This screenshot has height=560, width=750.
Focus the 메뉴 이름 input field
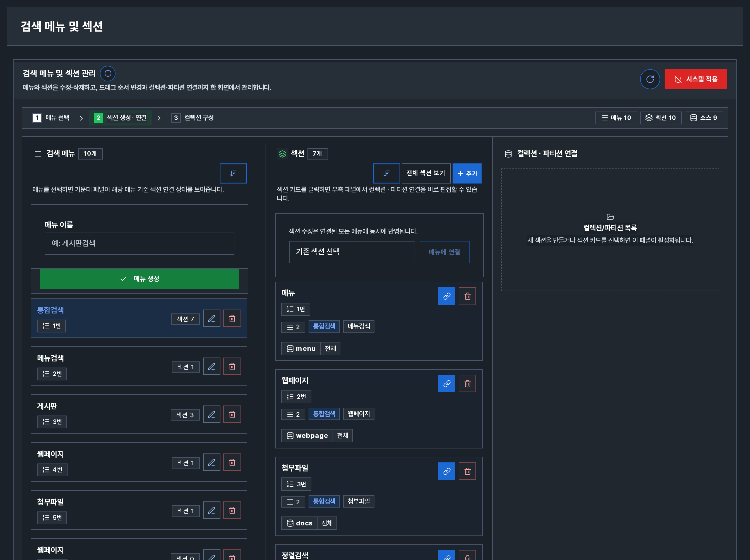[x=139, y=243]
